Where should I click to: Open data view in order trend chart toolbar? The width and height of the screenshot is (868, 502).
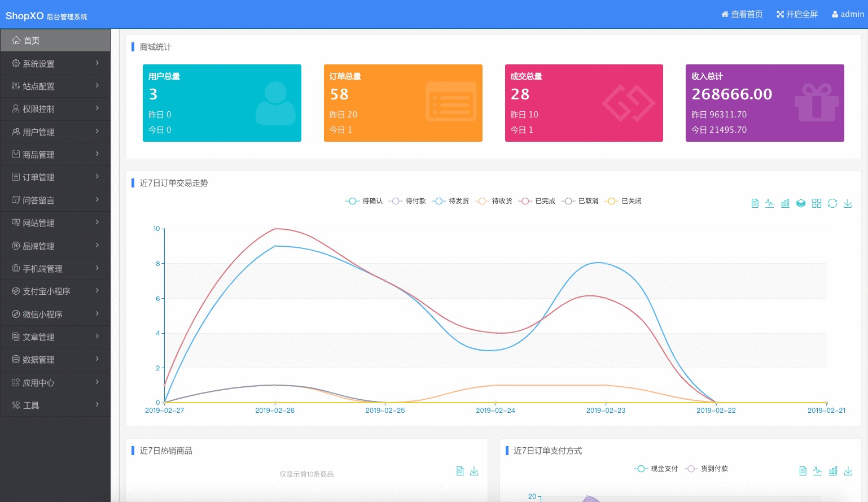coord(755,203)
